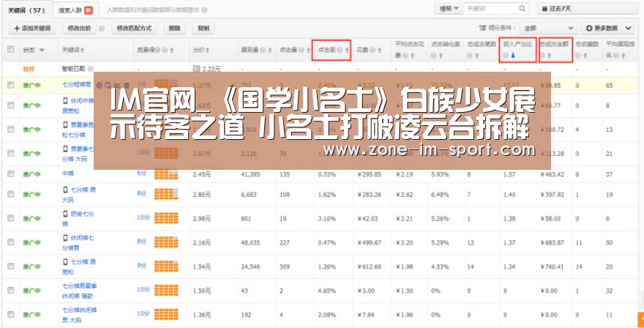Click the 复制 button
This screenshot has width=644, height=328.
(203, 29)
